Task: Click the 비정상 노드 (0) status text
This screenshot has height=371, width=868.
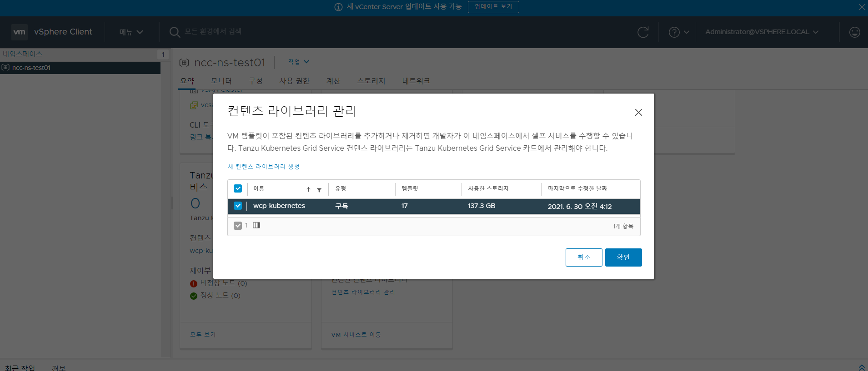Action: point(224,283)
